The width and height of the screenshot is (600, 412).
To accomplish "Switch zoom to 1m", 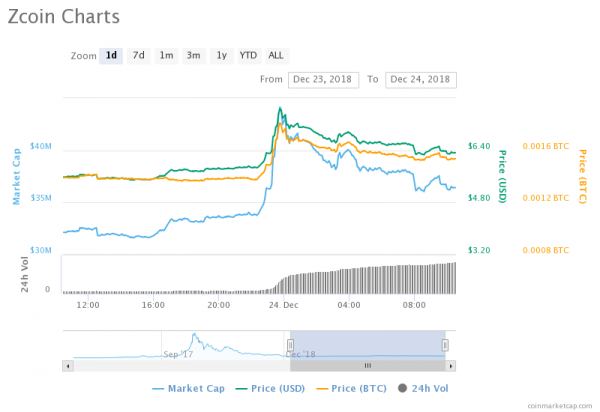I will (166, 56).
